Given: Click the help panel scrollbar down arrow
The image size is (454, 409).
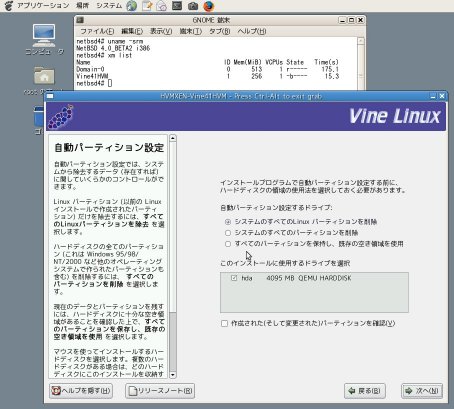Looking at the screenshot, I should pyautogui.click(x=173, y=375).
